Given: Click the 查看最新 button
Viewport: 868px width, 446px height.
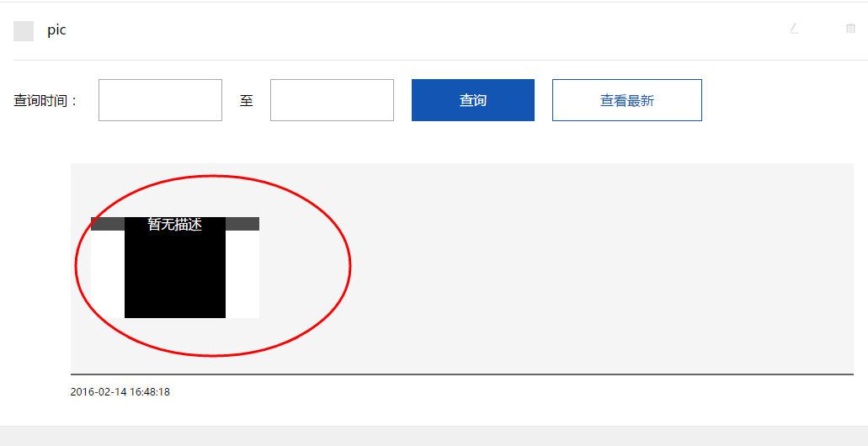Looking at the screenshot, I should tap(627, 100).
